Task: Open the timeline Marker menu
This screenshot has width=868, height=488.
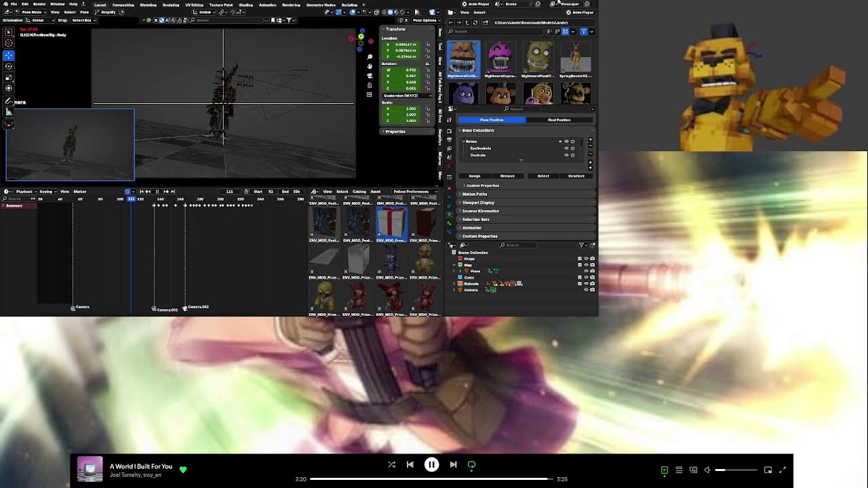Action: click(80, 192)
